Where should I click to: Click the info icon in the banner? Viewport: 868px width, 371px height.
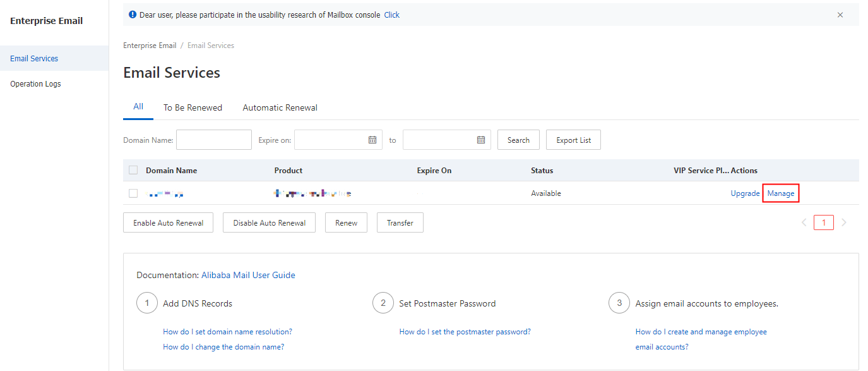(133, 15)
